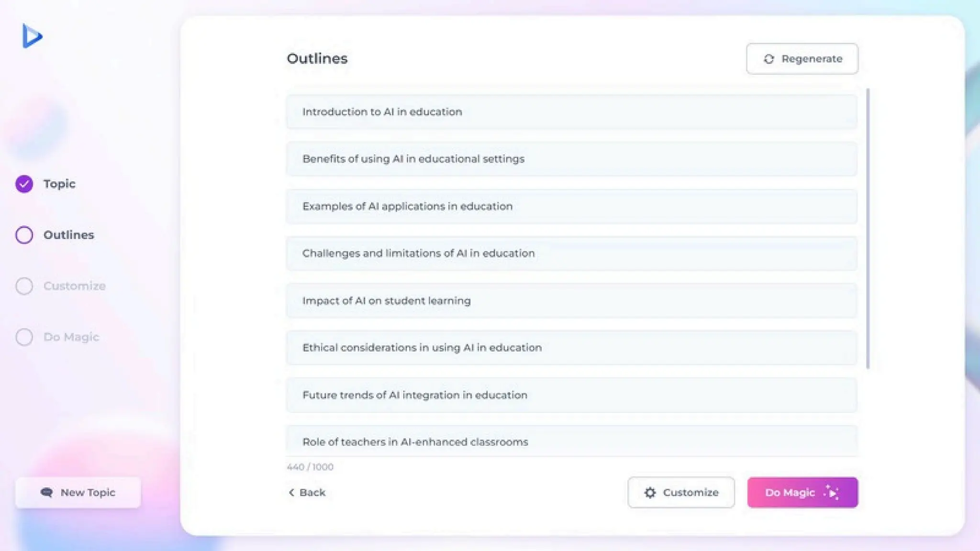Click the 'Challenges and limitations of AI' outline
The image size is (980, 551).
click(571, 253)
